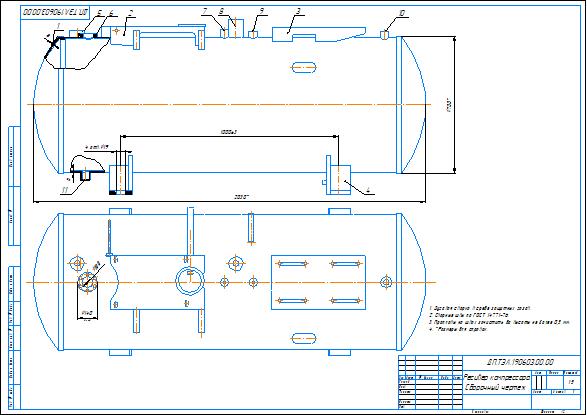This screenshot has height=415, width=587.
Task: Select the rotated drawing number in the top-left frame
Action: (55, 12)
